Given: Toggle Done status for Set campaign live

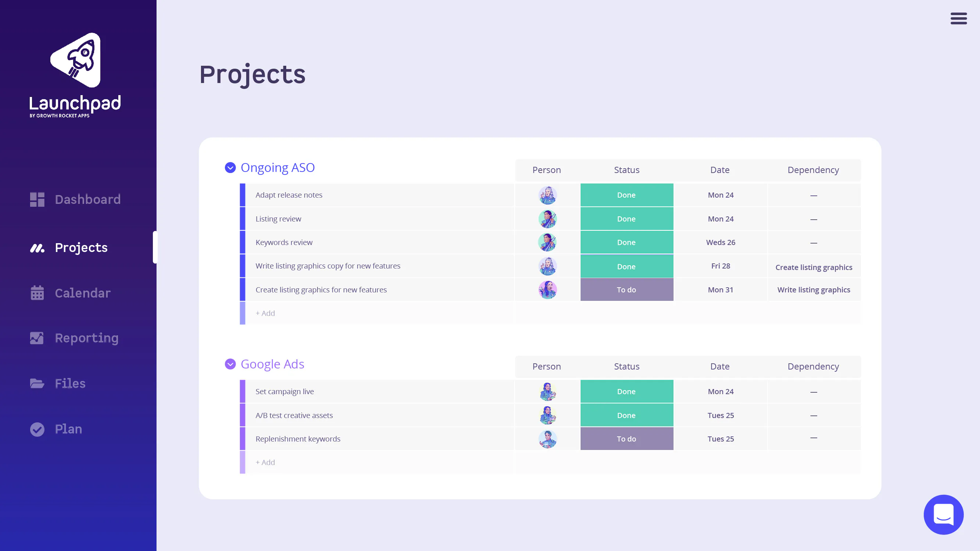Looking at the screenshot, I should [626, 392].
